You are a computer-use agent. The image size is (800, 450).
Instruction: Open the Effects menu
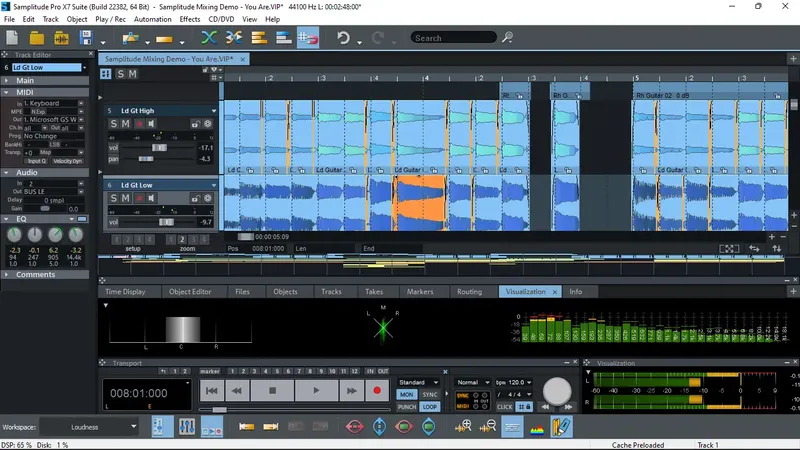click(x=190, y=19)
